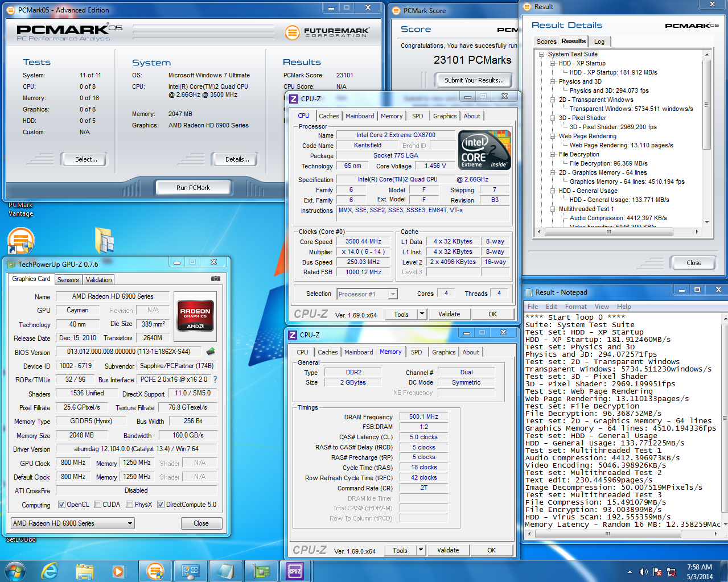Click the Control Panel taskbar button
This screenshot has width=728, height=582.
[x=190, y=571]
